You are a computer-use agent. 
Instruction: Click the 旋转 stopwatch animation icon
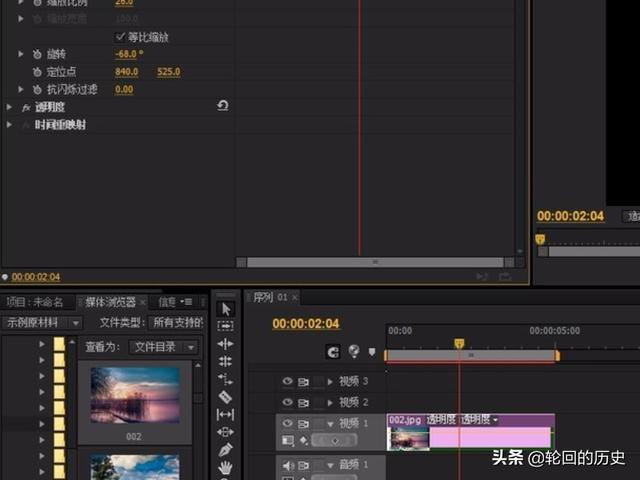37,54
